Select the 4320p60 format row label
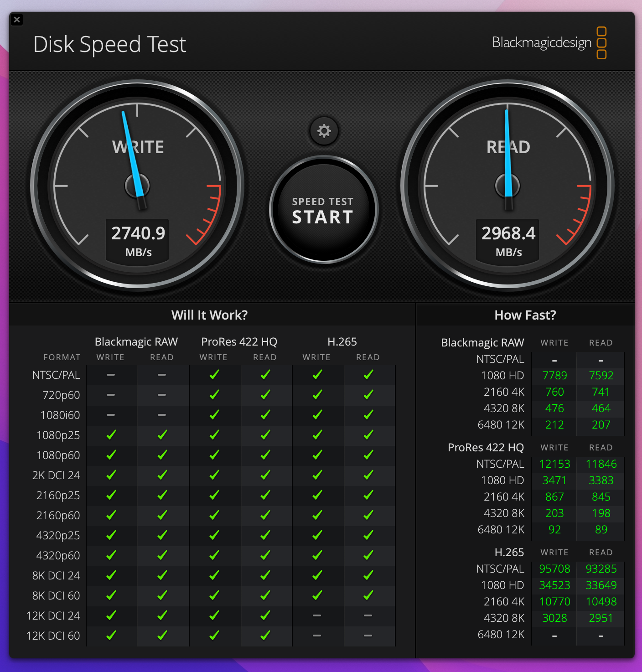This screenshot has height=672, width=642. [x=58, y=555]
